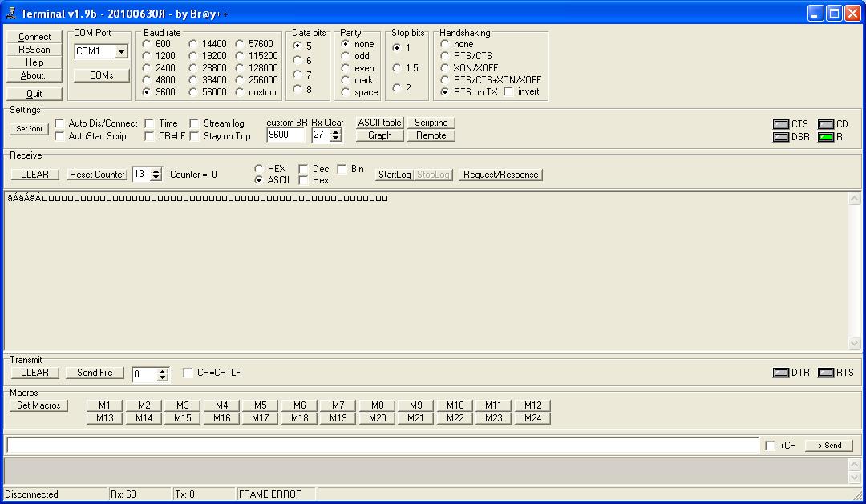This screenshot has height=504, width=866.
Task: Increase the Rx Clear spinner value
Action: [x=335, y=131]
